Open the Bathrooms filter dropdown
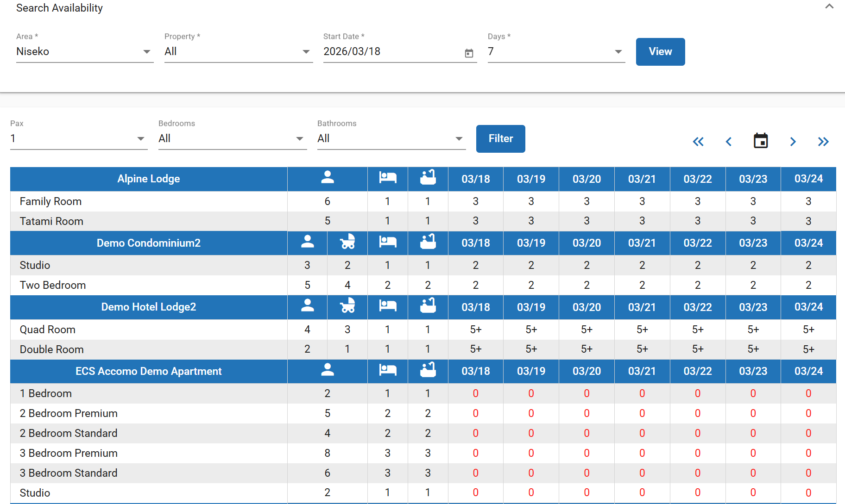 [x=391, y=138]
